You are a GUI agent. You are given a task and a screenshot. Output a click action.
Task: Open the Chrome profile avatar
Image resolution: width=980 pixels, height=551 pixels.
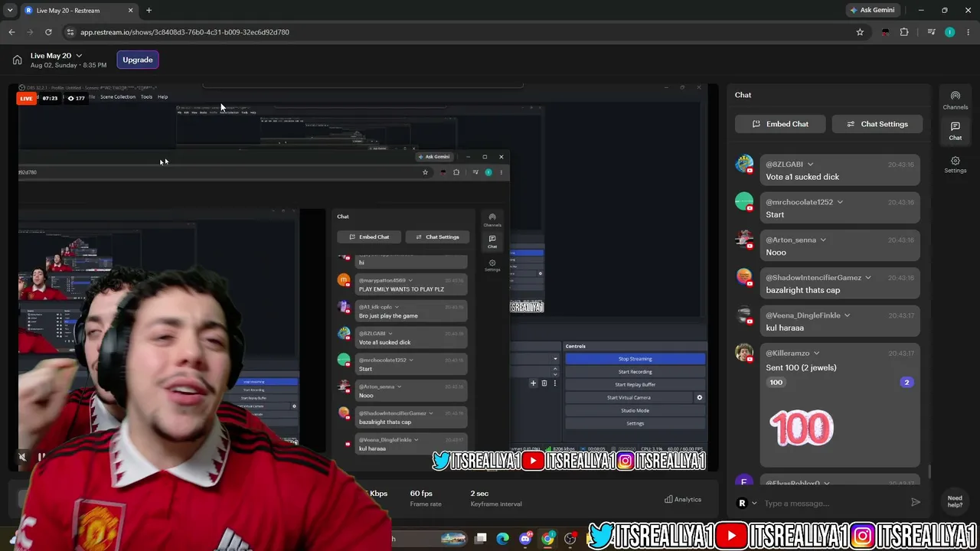(950, 32)
